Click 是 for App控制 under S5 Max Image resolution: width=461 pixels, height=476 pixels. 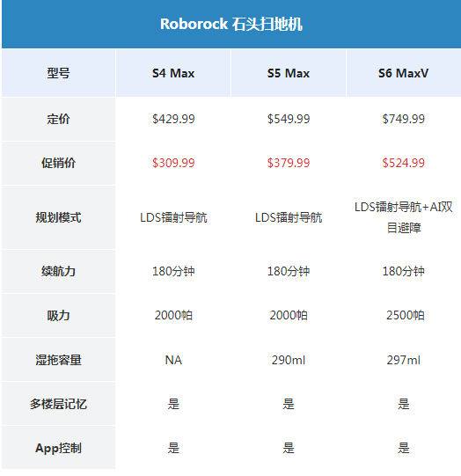coord(289,448)
